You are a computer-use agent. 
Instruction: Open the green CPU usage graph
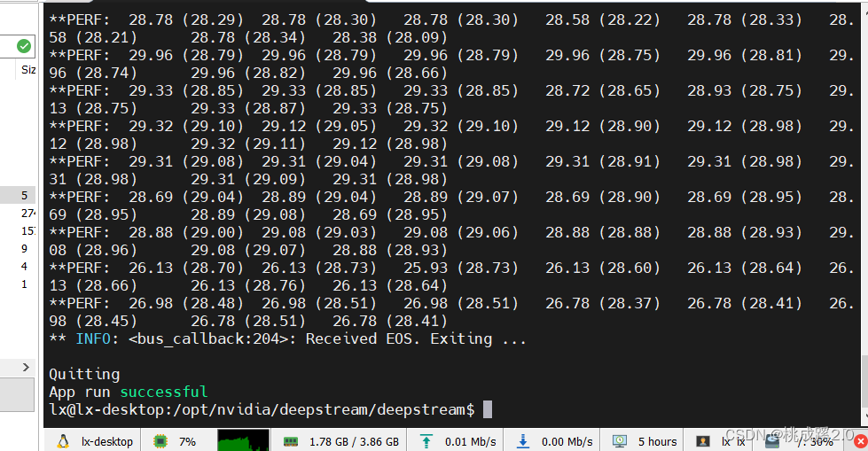pyautogui.click(x=243, y=440)
